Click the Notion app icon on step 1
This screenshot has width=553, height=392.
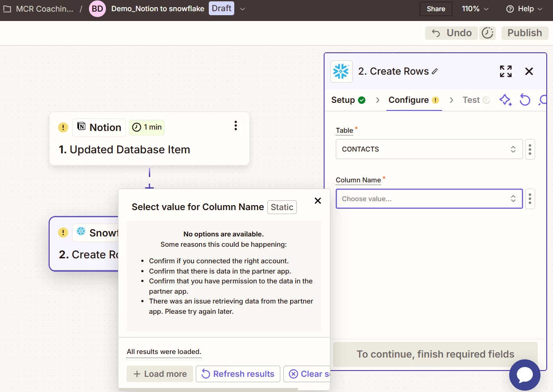coord(81,127)
